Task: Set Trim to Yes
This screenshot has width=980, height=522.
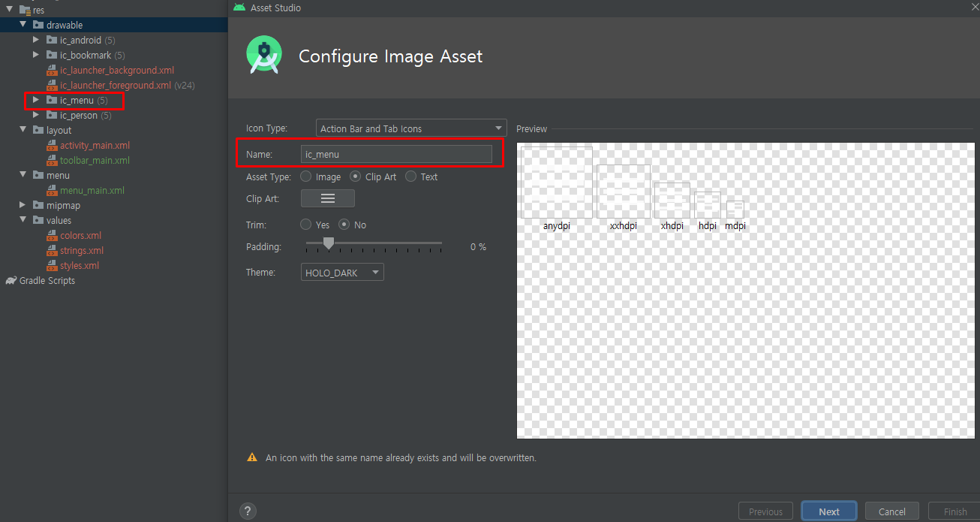Action: click(x=306, y=225)
